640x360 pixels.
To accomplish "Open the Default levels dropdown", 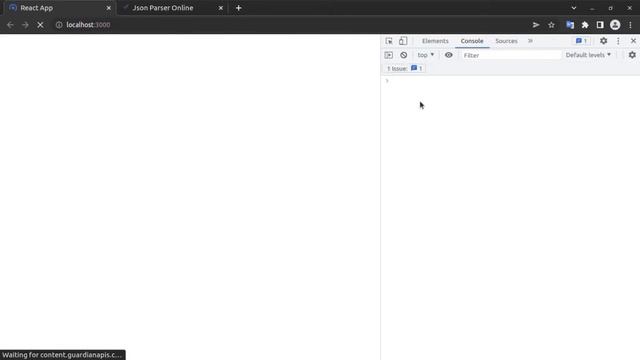I will [x=588, y=55].
